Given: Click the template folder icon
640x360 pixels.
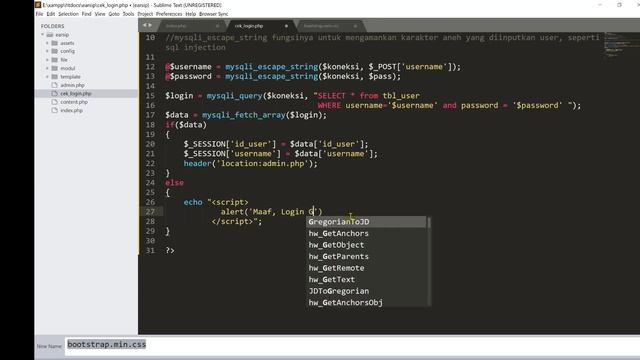Looking at the screenshot, I should coord(55,76).
